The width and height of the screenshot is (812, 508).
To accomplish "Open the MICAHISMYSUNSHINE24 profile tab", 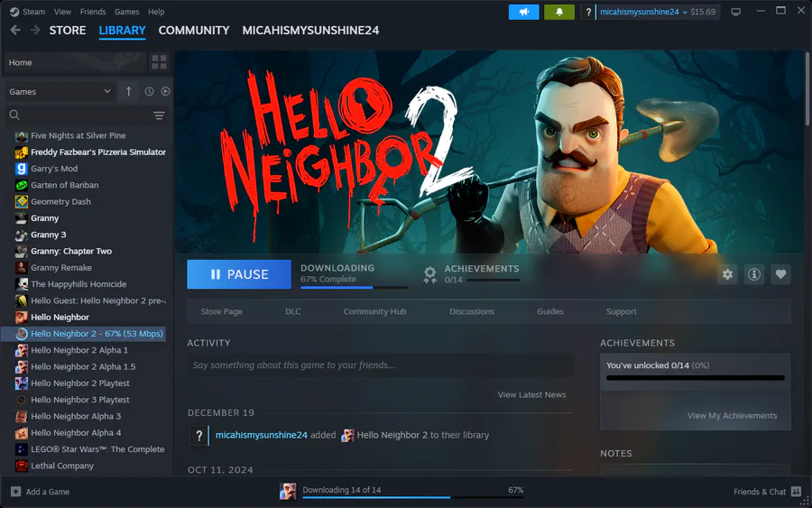I will pos(310,30).
